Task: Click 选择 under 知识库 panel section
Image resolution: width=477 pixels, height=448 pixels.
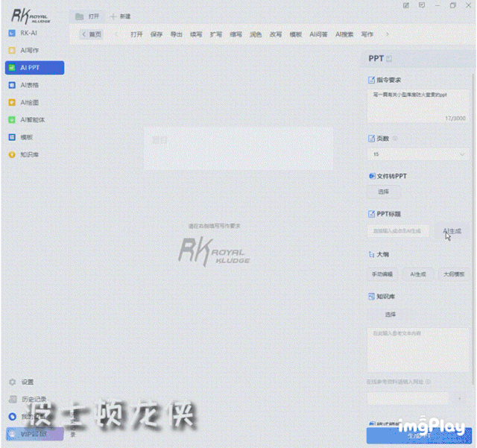Action: (391, 315)
